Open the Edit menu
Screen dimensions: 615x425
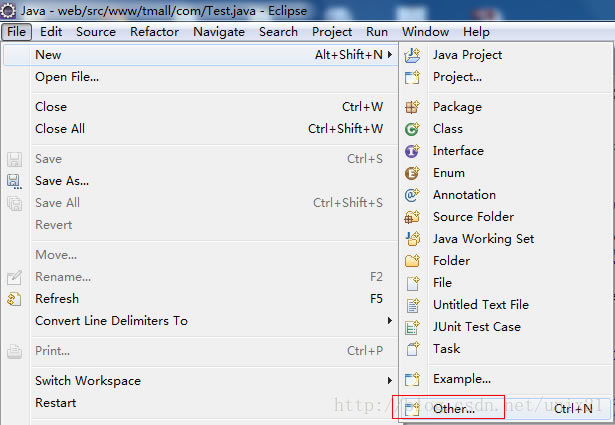[51, 32]
